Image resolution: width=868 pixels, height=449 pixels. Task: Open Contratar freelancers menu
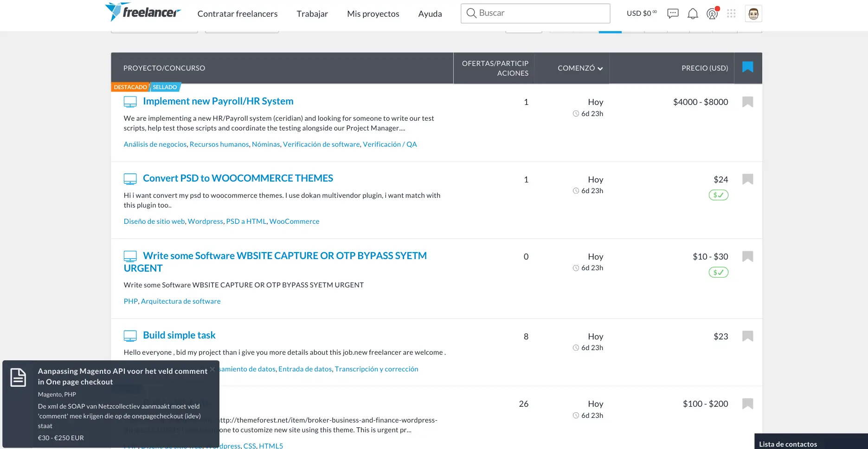click(238, 14)
